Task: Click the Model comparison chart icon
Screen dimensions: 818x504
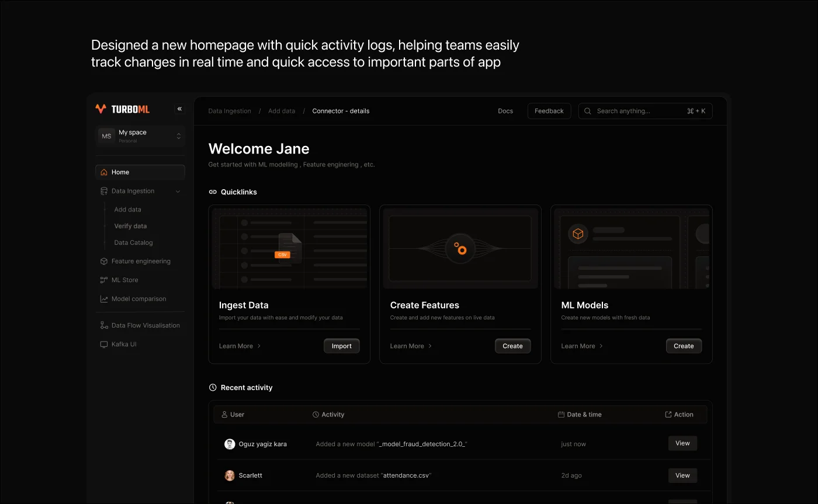Action: pos(104,298)
